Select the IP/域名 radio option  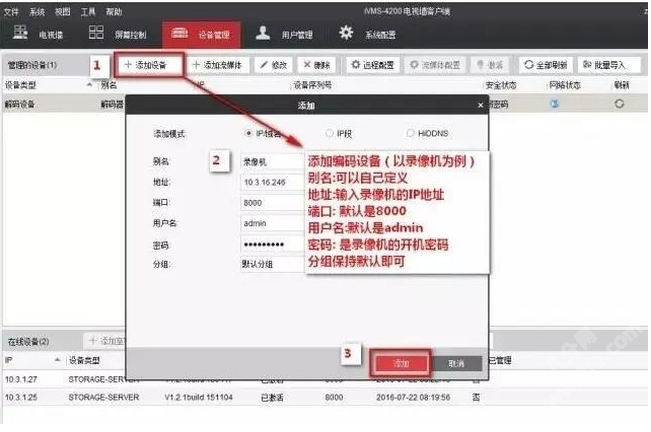pyautogui.click(x=248, y=133)
